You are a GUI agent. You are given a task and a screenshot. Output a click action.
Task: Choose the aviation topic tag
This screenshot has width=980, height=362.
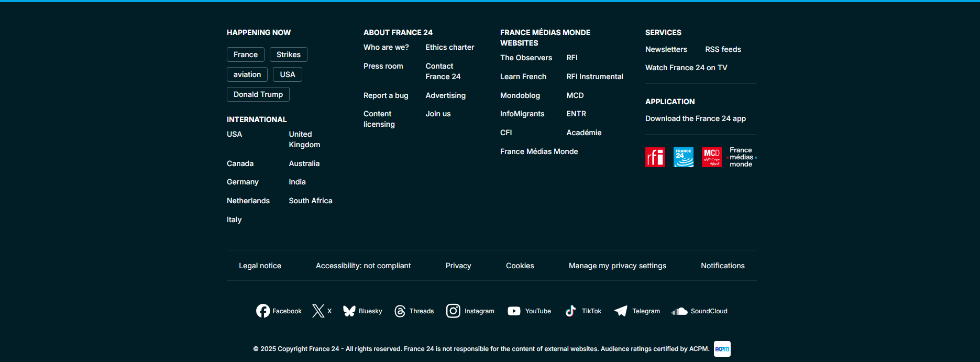[x=247, y=74]
